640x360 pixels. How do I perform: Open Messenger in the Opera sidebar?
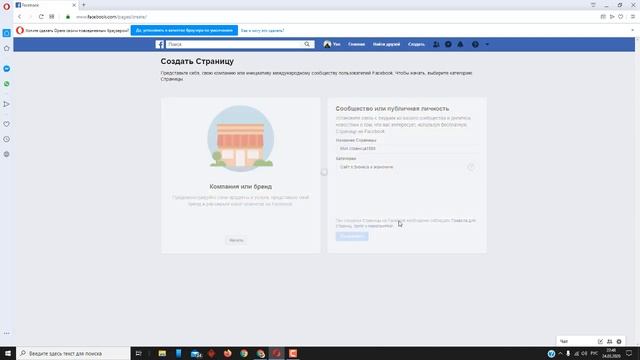7,69
